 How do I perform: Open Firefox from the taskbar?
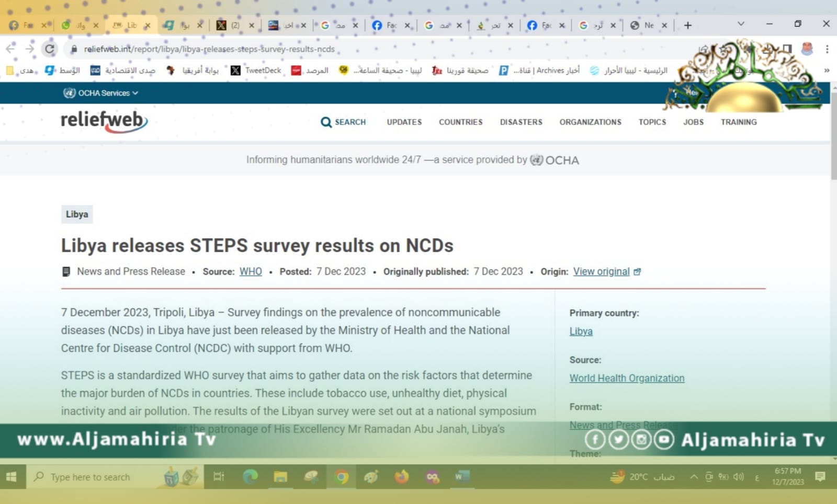click(x=402, y=477)
